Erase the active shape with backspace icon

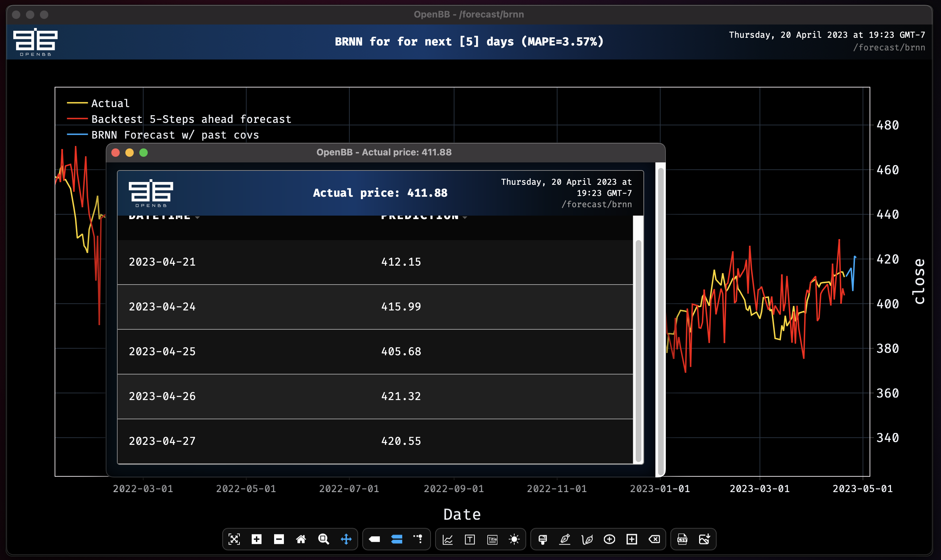[x=654, y=539]
